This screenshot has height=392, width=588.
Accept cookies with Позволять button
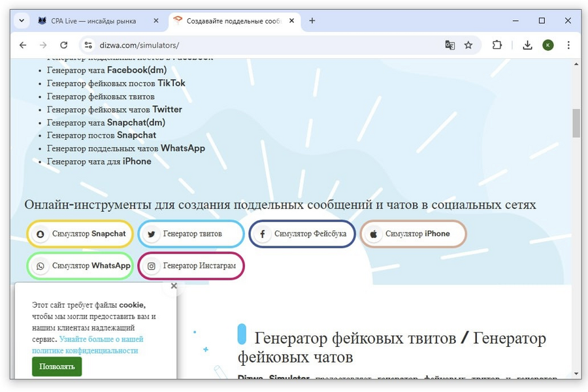(x=57, y=367)
